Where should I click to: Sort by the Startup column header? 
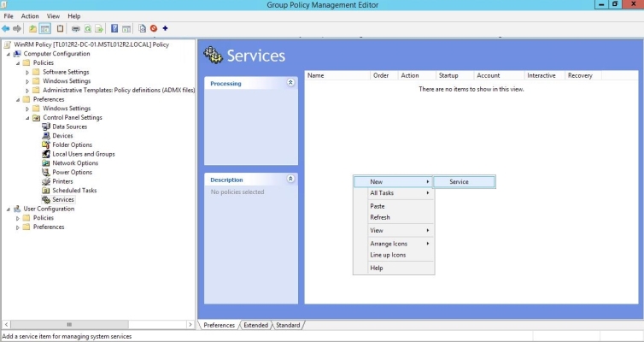tap(449, 75)
